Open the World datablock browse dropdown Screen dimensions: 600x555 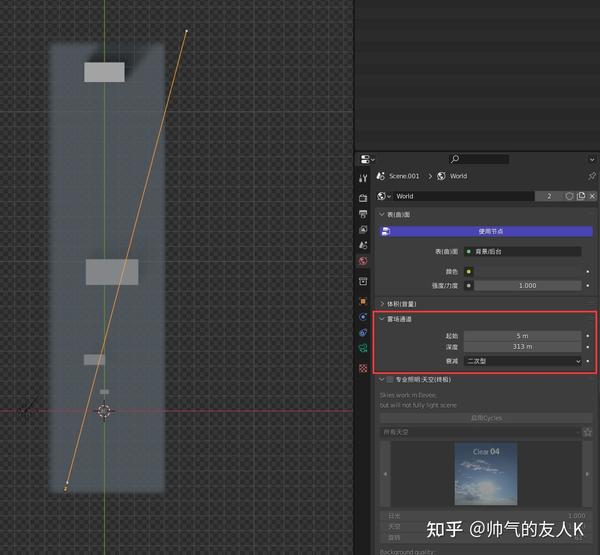[384, 196]
